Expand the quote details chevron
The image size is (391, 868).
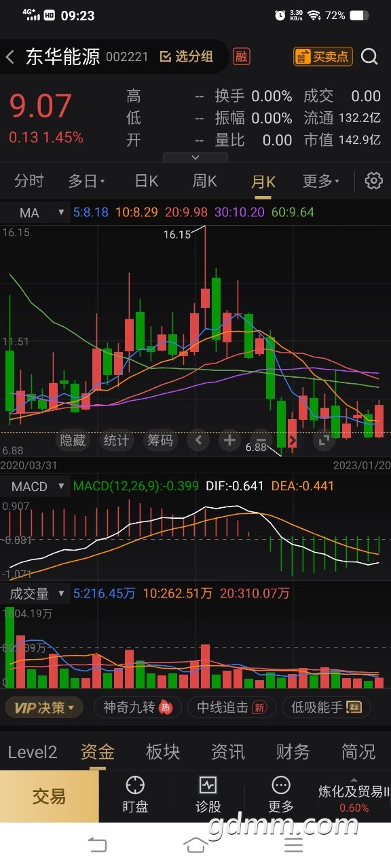click(x=195, y=157)
